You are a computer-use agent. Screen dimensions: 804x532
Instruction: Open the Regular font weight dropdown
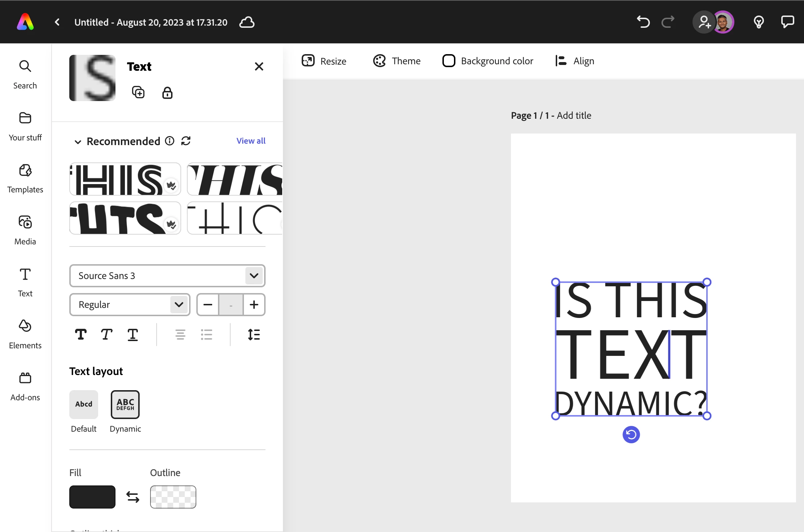(x=130, y=305)
